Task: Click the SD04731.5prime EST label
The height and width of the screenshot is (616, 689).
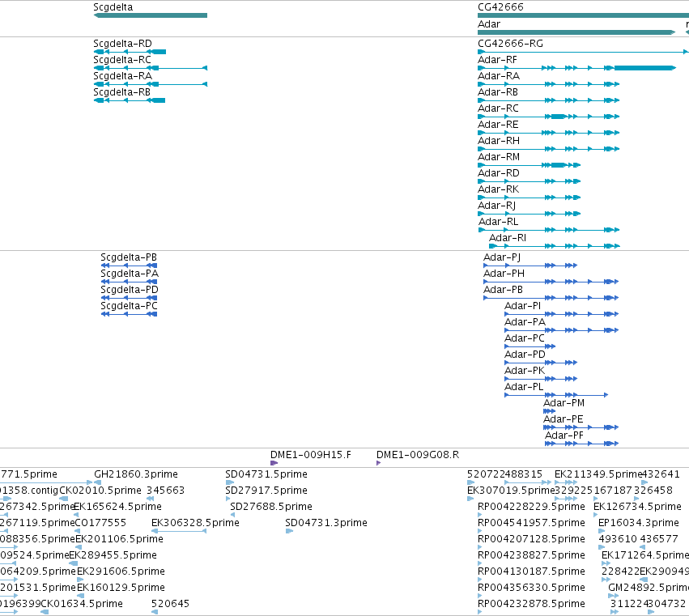Action: 266,474
